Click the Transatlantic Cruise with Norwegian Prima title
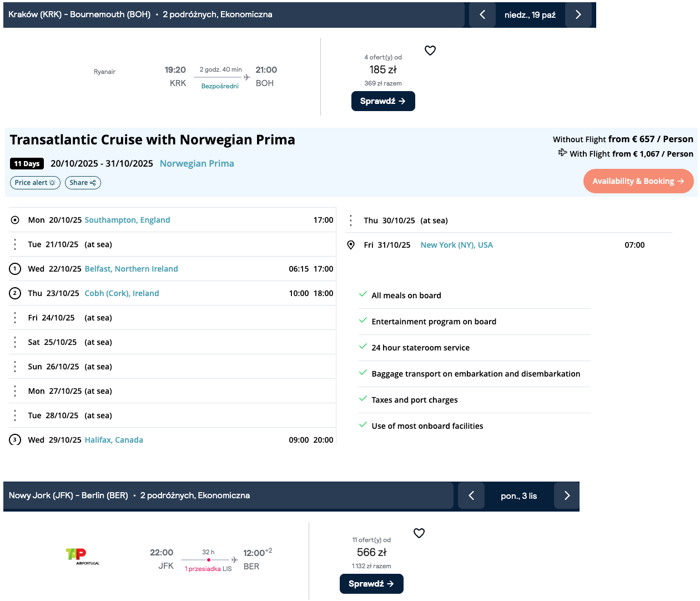This screenshot has width=700, height=601. tap(153, 140)
